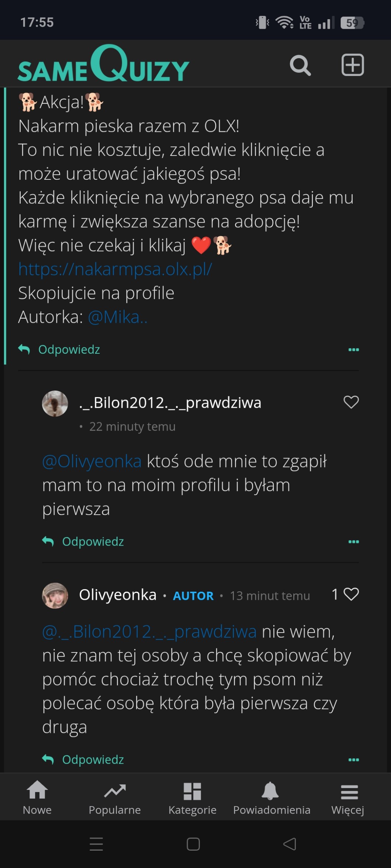Viewport: 391px width, 868px height.
Task: Go to the Popularne tab
Action: point(115,797)
